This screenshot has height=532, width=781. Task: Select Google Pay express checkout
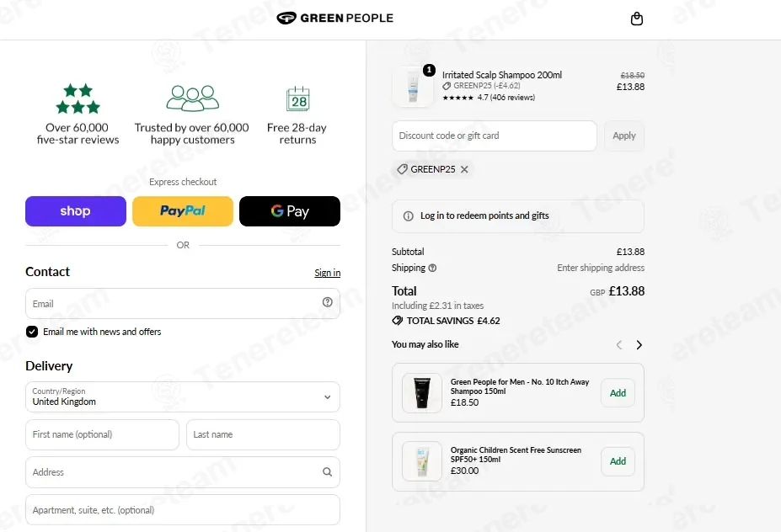coord(290,211)
